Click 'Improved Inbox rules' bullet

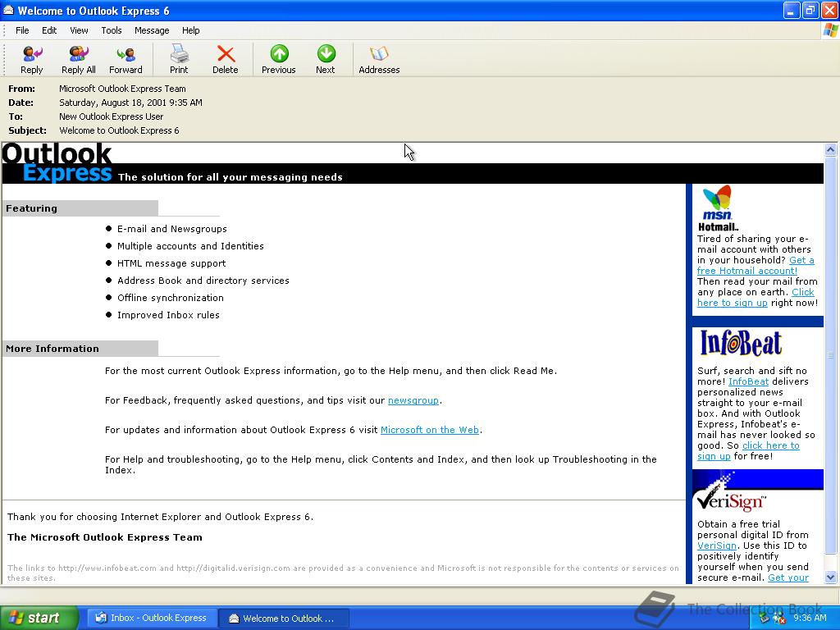coord(168,315)
